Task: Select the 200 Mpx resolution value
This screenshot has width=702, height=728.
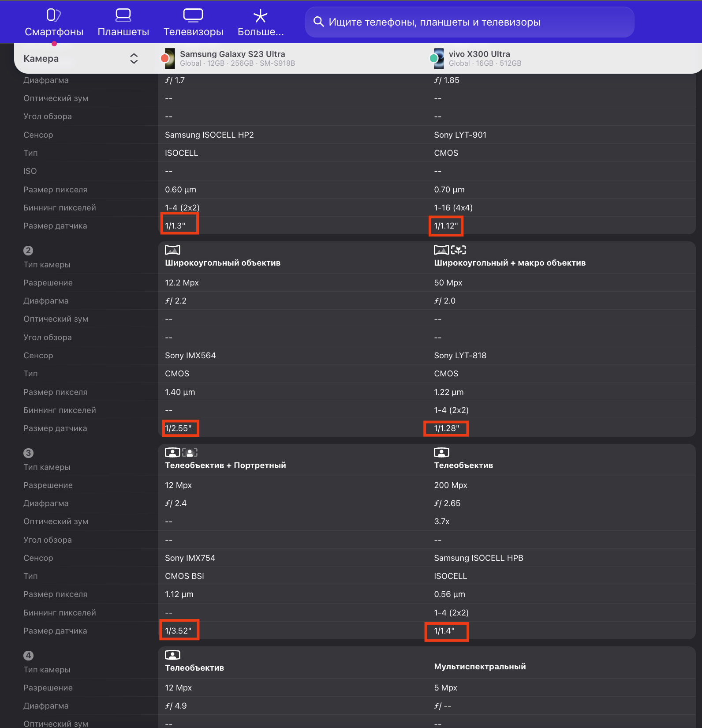Action: coord(451,485)
